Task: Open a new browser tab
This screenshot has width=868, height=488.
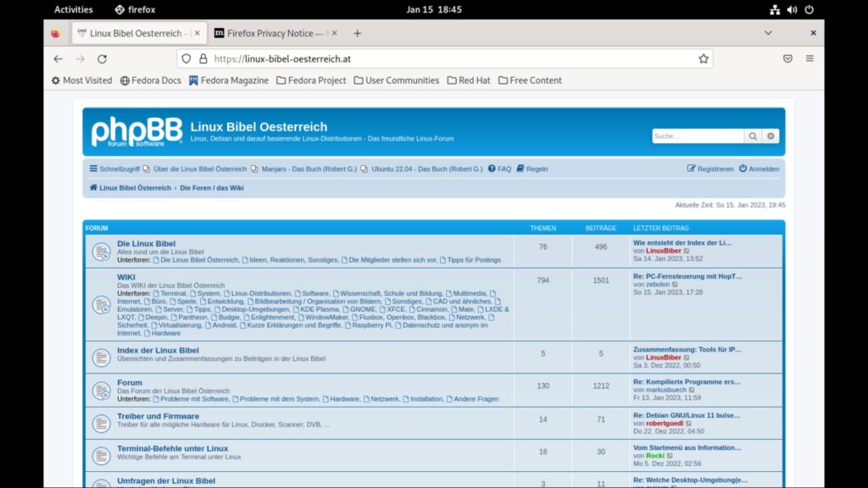Action: pyautogui.click(x=358, y=33)
